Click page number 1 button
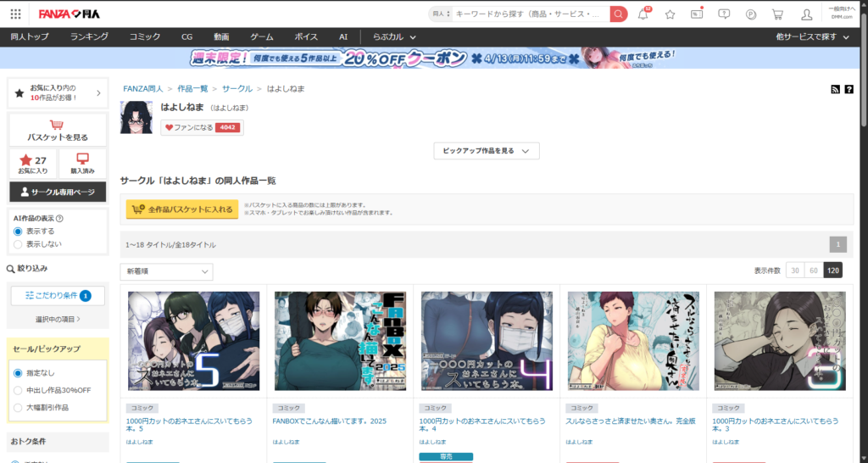Viewport: 868px width, 463px height. tap(838, 244)
